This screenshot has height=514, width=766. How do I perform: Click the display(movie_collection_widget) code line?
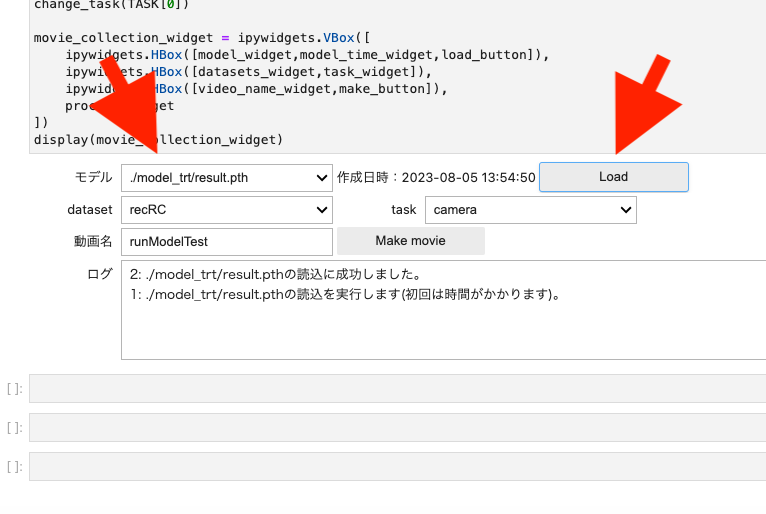click(158, 140)
